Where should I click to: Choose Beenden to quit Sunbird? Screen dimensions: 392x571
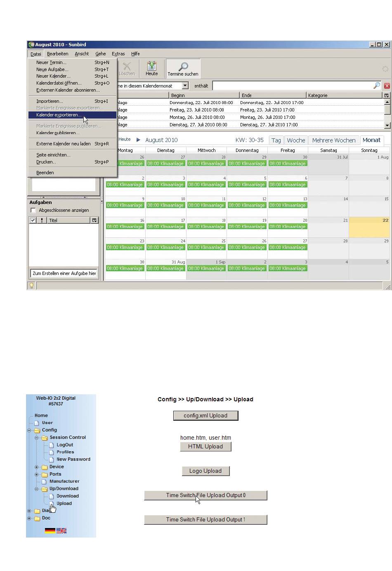pos(72,173)
